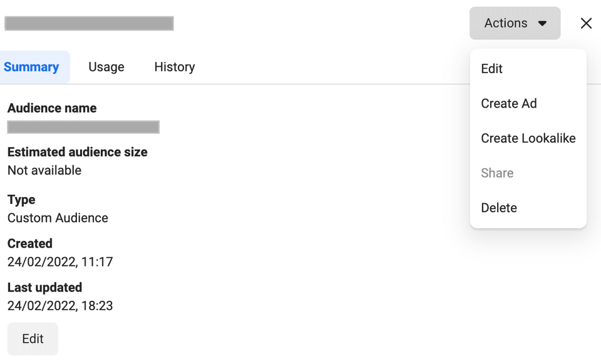Screen dimensions: 601x364
Task: Click the redacted audience name field
Action: point(83,127)
